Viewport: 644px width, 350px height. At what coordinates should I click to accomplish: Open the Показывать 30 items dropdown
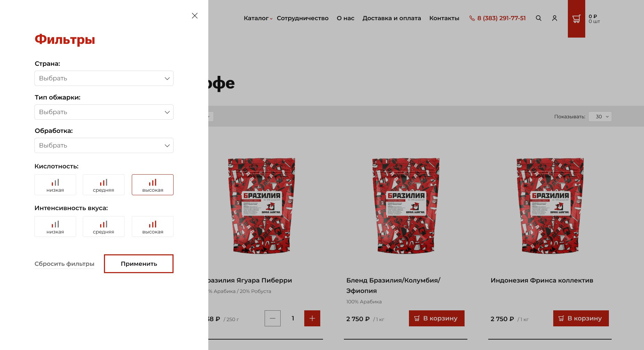[600, 117]
